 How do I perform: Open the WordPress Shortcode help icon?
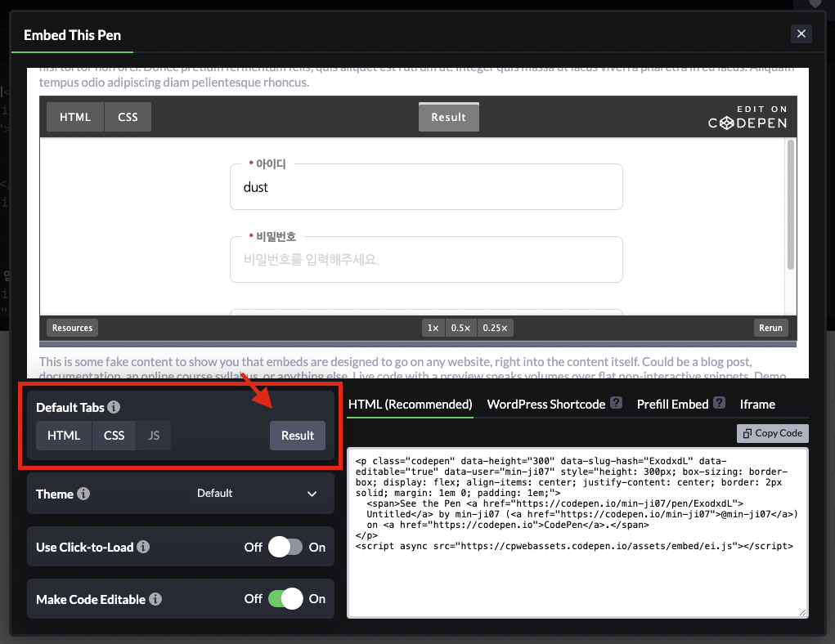(x=616, y=403)
